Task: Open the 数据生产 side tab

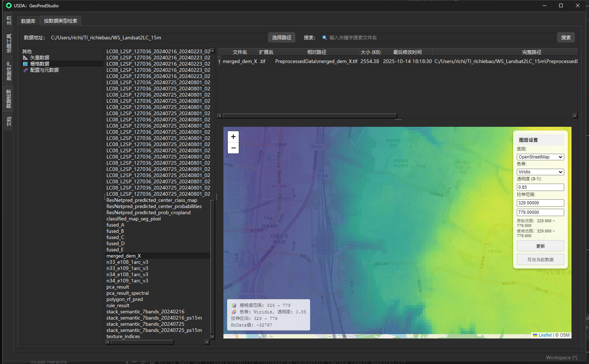Action: [9, 71]
